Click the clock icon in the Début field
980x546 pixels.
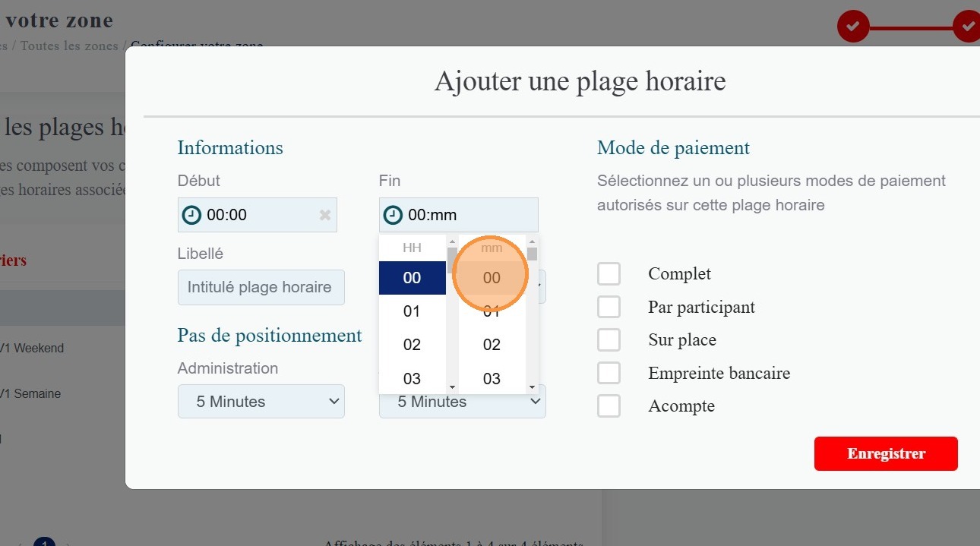(191, 215)
